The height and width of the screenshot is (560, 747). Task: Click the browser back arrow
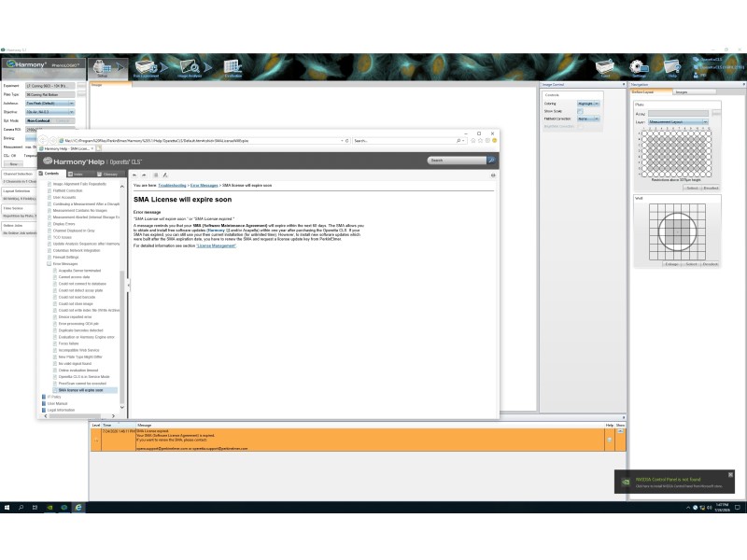(x=43, y=141)
